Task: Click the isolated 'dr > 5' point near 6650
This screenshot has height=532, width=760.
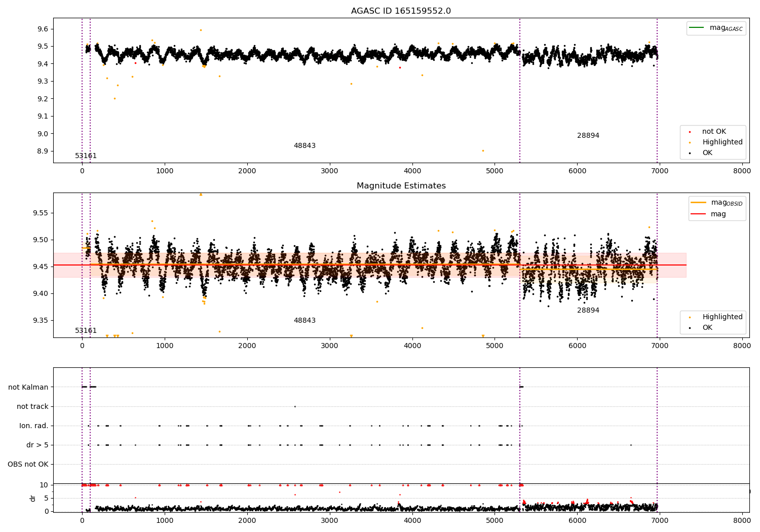Action: click(x=631, y=445)
